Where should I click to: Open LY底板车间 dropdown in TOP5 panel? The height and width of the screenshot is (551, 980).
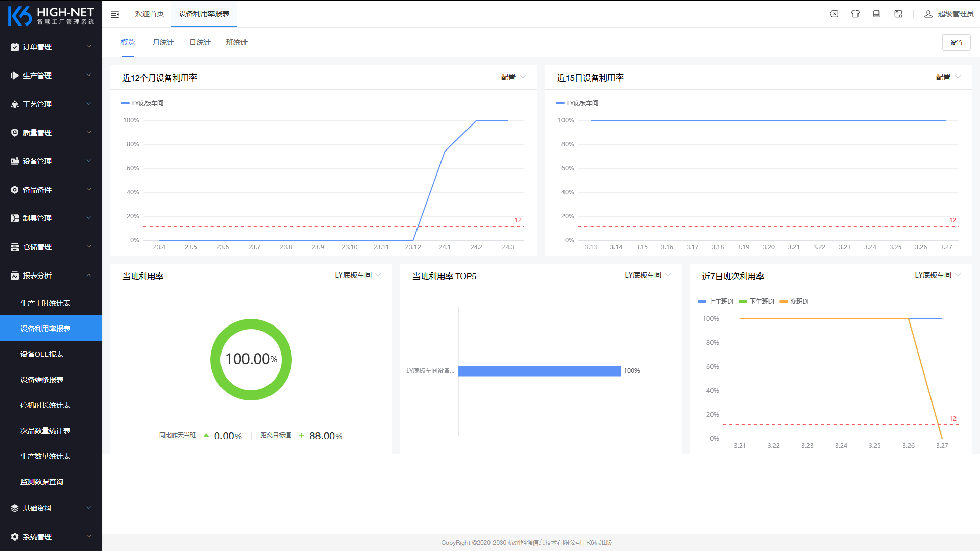pos(648,275)
